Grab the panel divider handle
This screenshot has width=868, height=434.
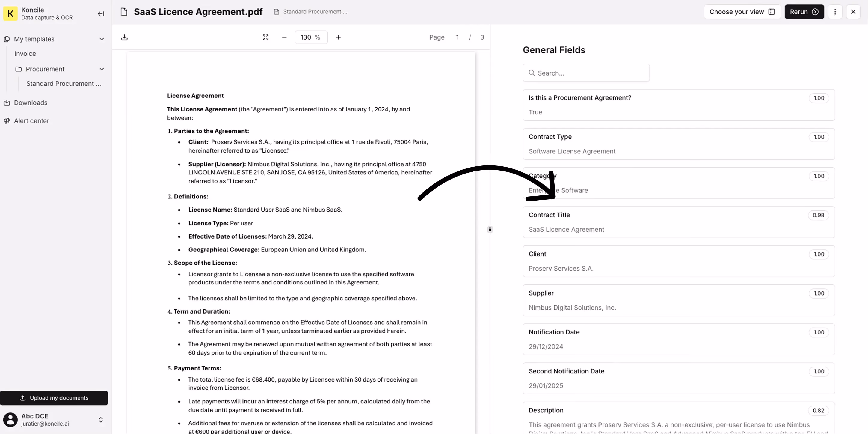pos(490,230)
